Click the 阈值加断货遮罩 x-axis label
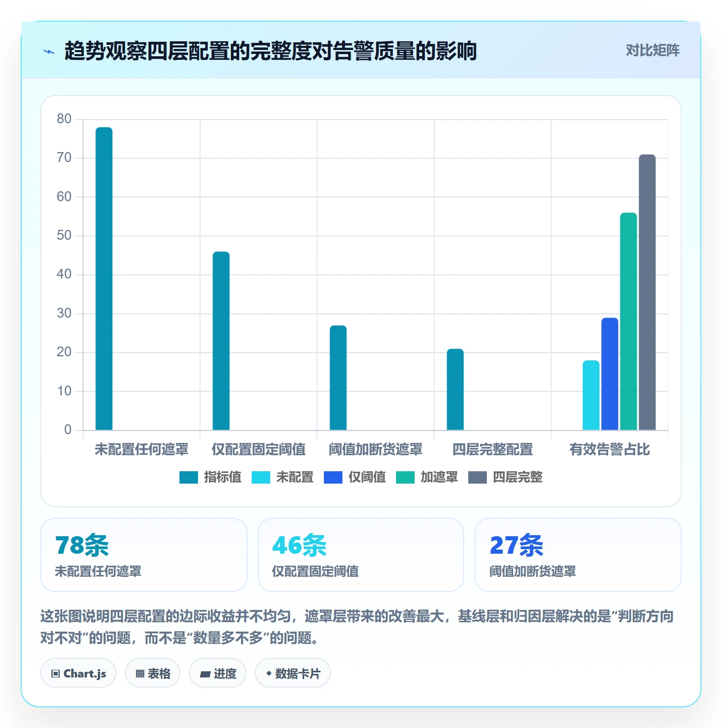This screenshot has height=728, width=722. [375, 450]
